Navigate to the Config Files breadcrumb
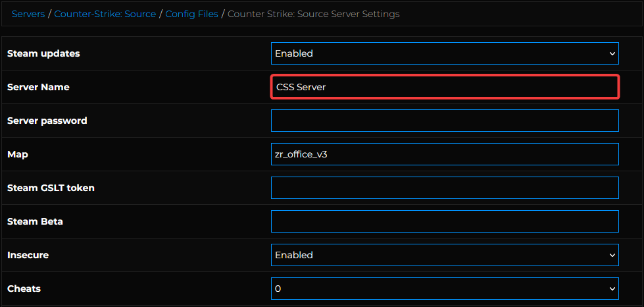Image resolution: width=644 pixels, height=307 pixels. (191, 14)
